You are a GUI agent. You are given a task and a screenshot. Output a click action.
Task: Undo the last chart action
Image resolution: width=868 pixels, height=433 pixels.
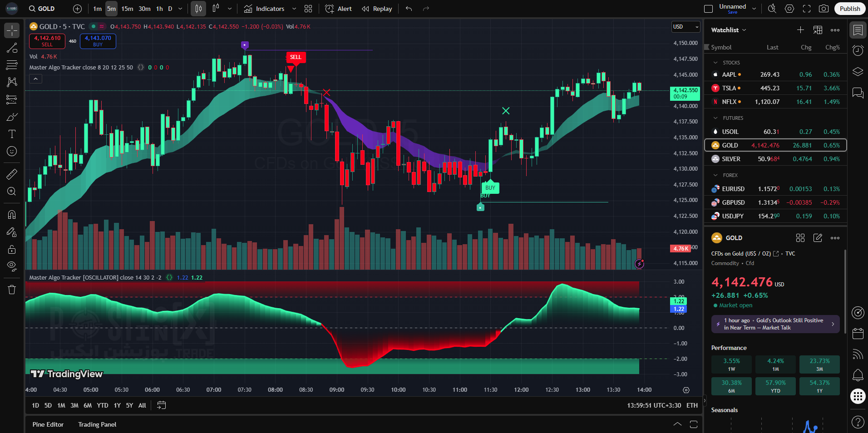[409, 9]
